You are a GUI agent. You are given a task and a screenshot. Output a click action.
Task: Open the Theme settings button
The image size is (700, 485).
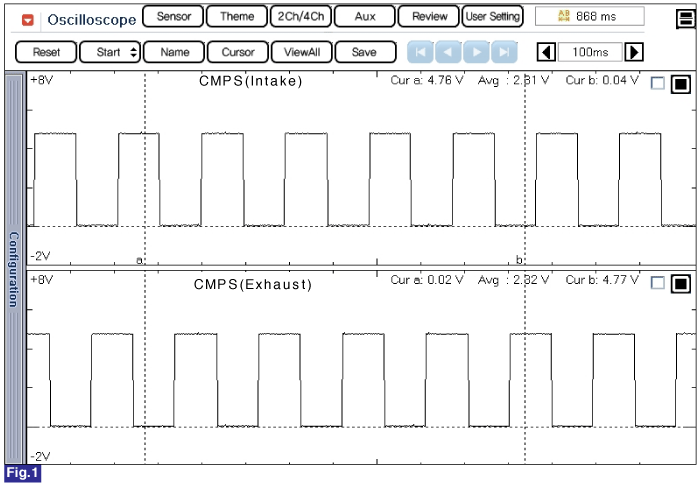coord(237,17)
